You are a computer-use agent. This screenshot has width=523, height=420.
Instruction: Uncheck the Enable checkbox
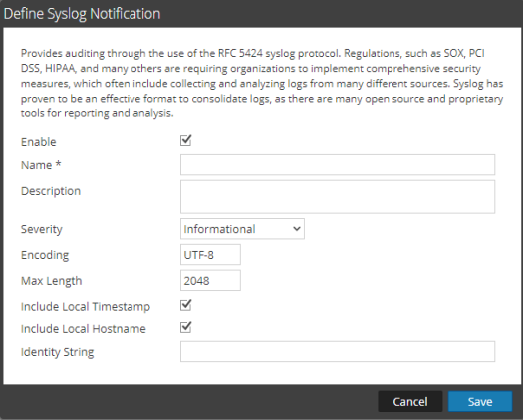click(x=185, y=141)
